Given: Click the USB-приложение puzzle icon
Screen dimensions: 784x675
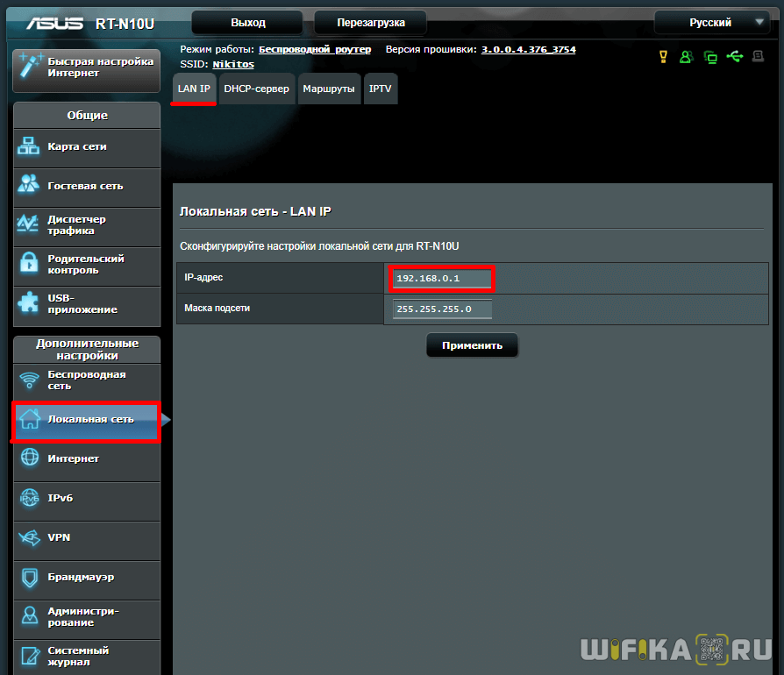Looking at the screenshot, I should [x=29, y=302].
